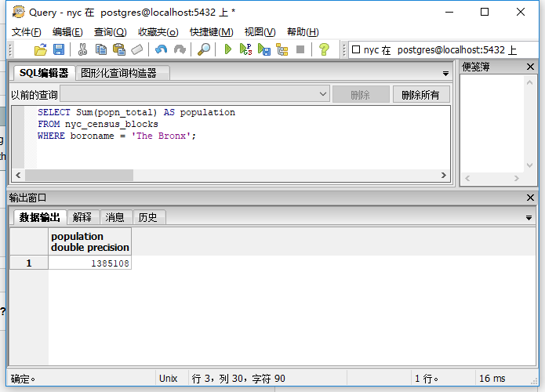
Task: Open the find and replace magnifier
Action: pyautogui.click(x=204, y=49)
